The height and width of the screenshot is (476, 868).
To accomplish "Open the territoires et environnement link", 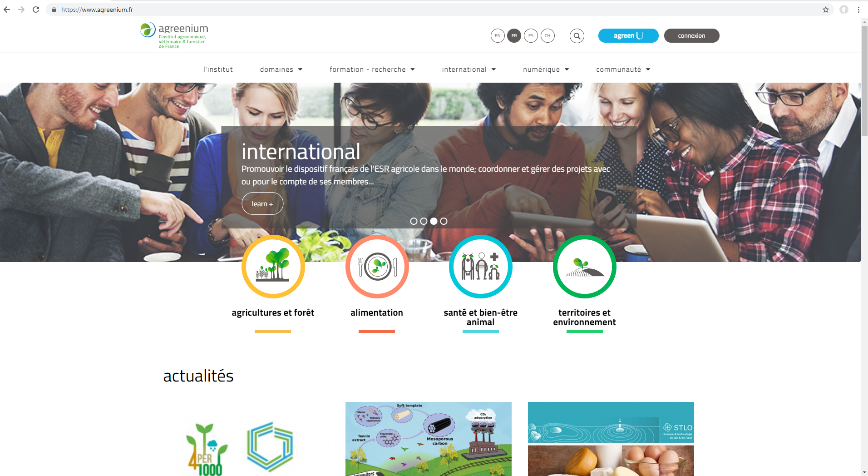I will (x=584, y=317).
